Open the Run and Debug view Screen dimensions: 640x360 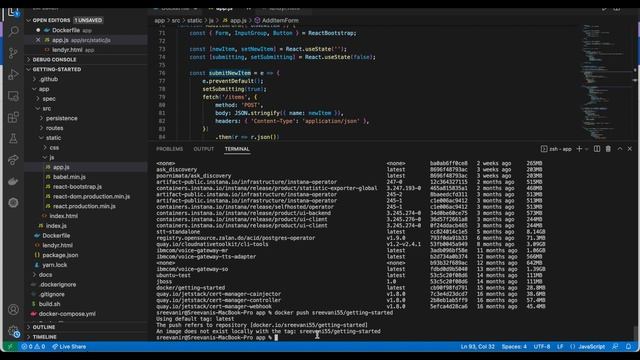pos(13,74)
